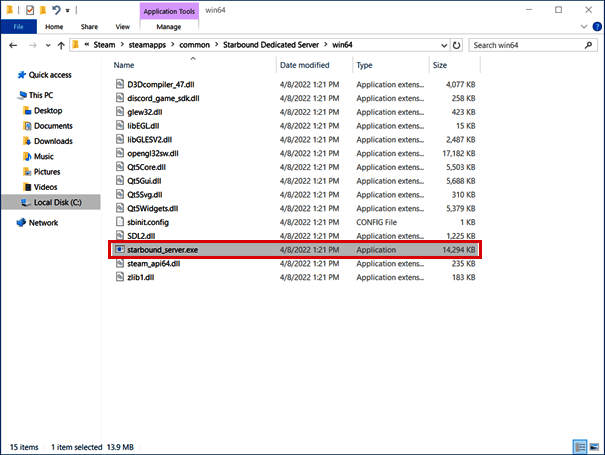
Task: Click the CONFIG File type cell
Action: [x=377, y=222]
